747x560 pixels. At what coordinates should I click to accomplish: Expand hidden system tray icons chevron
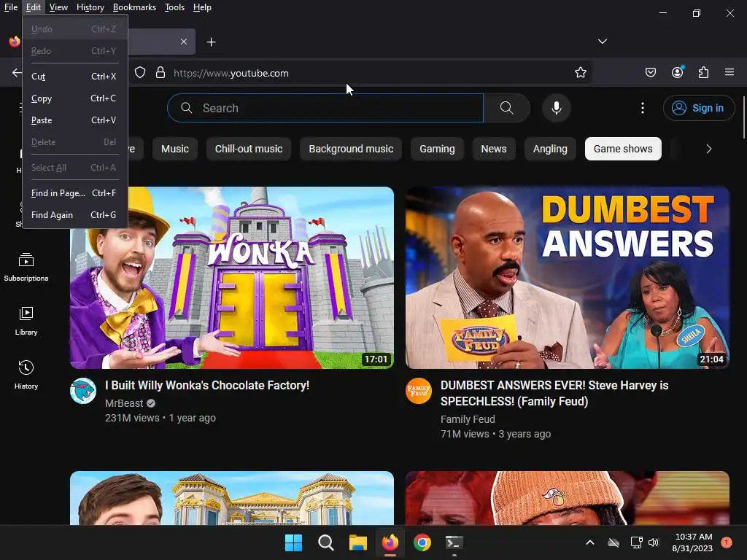[x=589, y=542]
